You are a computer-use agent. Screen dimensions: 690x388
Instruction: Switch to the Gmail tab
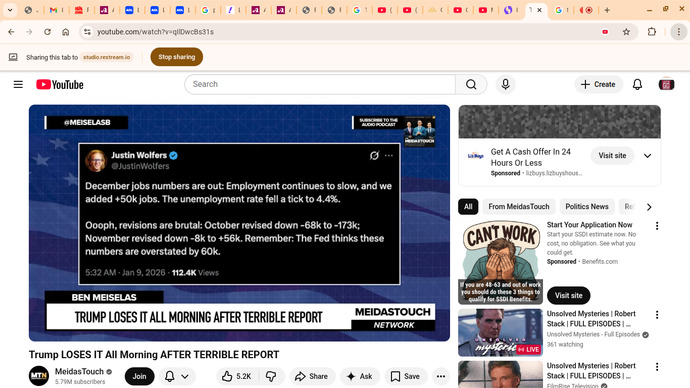pyautogui.click(x=53, y=10)
